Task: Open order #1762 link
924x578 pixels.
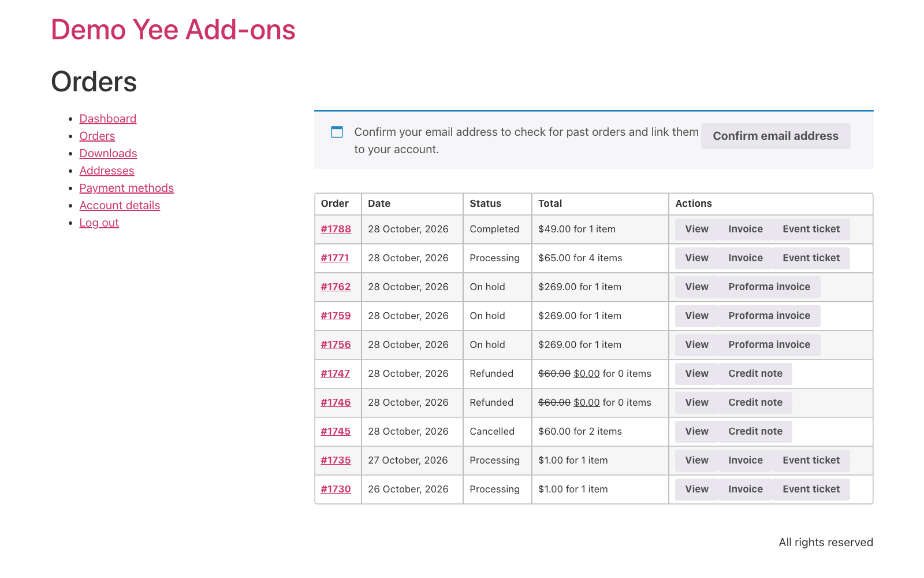Action: (336, 287)
